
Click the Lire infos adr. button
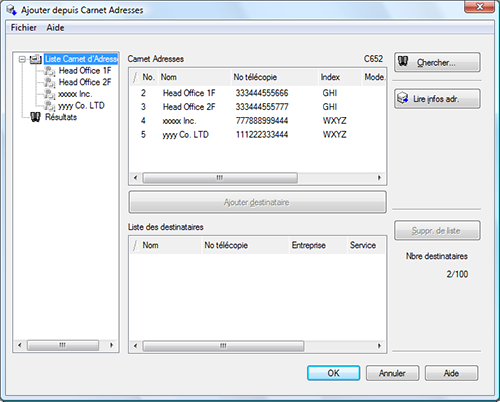(437, 99)
